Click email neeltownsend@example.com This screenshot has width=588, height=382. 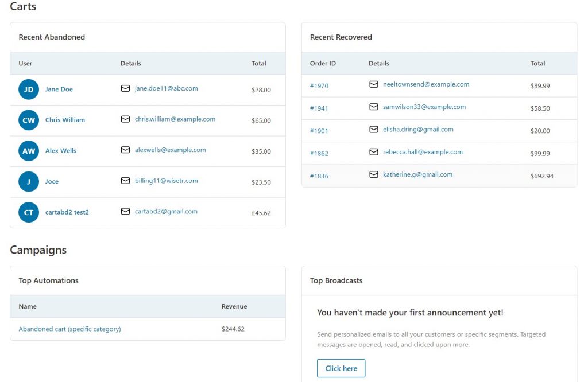426,84
